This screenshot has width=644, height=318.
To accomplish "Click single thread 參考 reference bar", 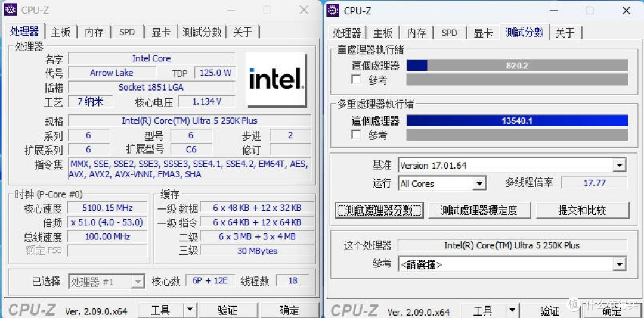I will [517, 80].
